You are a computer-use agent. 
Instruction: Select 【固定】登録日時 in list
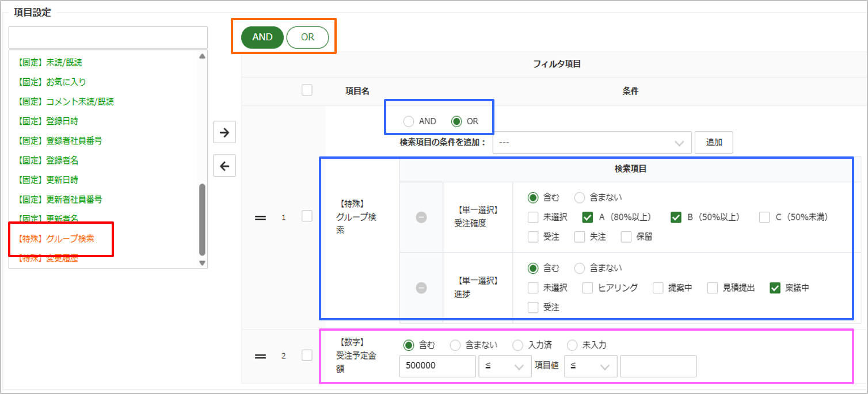click(48, 121)
